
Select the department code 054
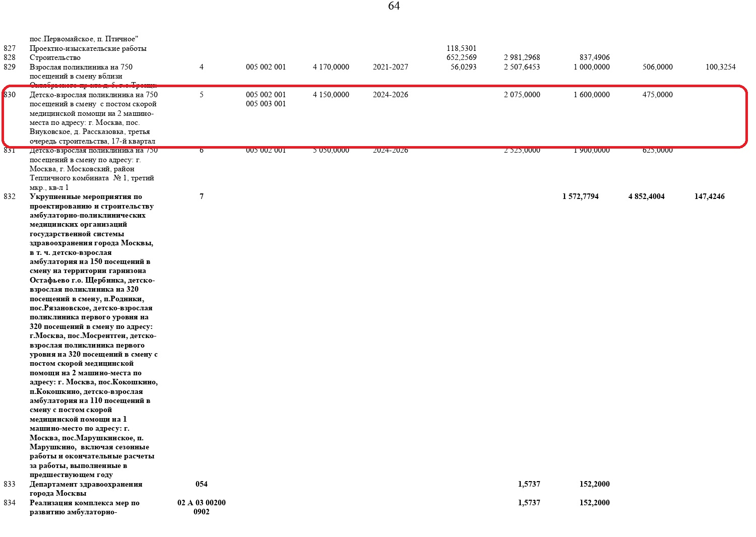pyautogui.click(x=201, y=484)
